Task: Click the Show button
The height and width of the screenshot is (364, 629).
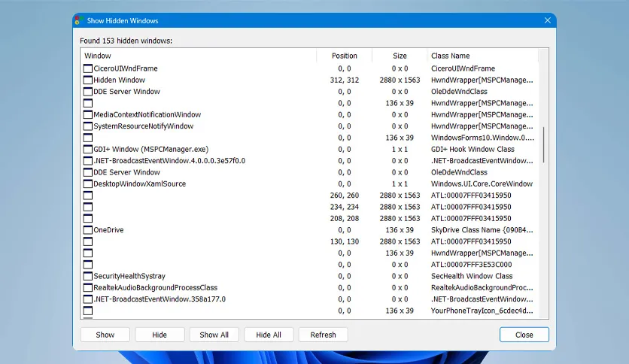Action: click(105, 335)
